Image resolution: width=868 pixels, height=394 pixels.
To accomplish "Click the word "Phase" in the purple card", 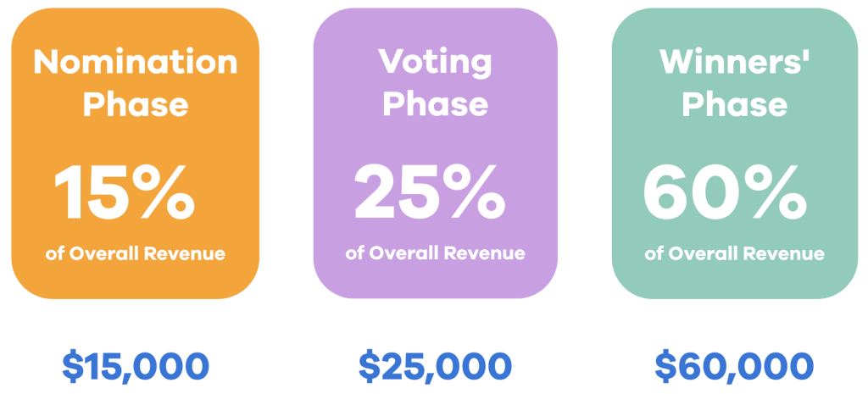I will [x=435, y=104].
